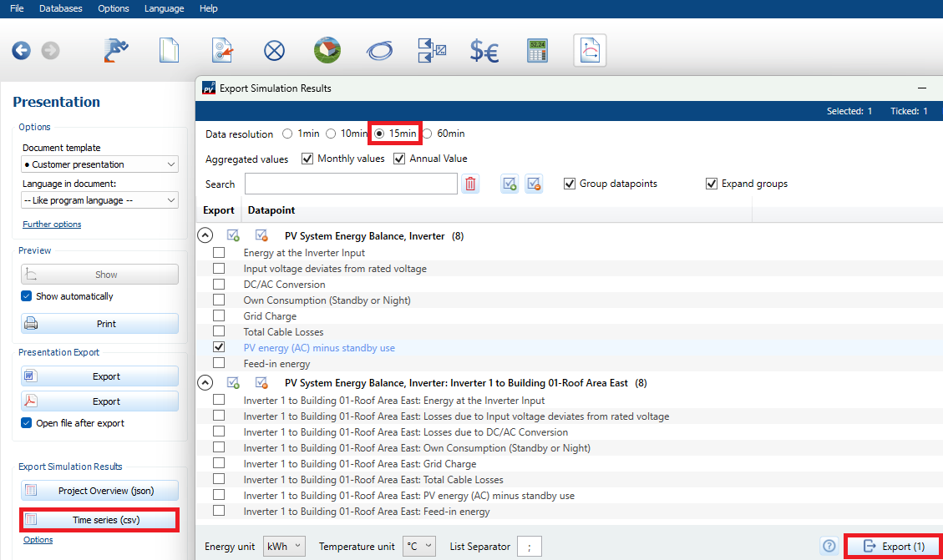This screenshot has height=560, width=943.
Task: Click the blue back navigation arrow
Action: (21, 51)
